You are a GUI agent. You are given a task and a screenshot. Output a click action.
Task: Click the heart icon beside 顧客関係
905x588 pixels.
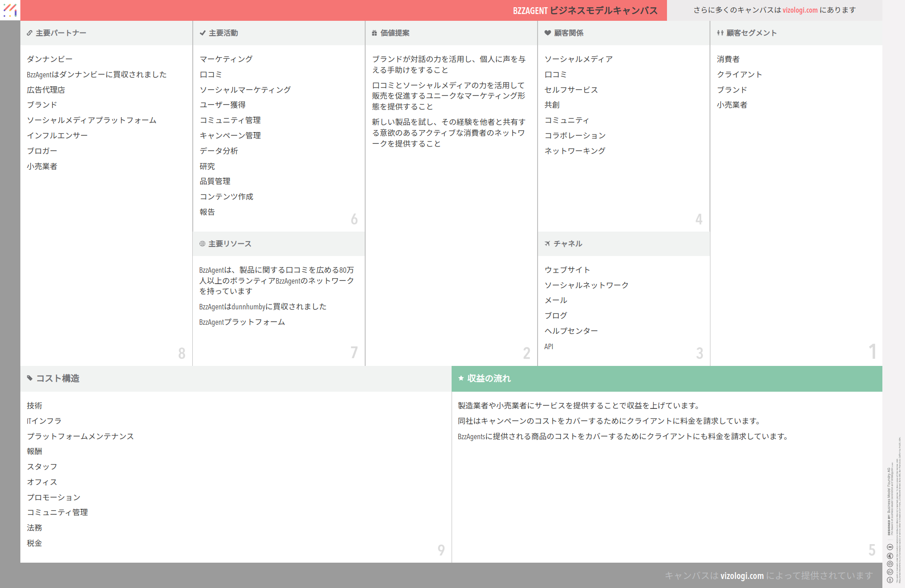tap(548, 33)
